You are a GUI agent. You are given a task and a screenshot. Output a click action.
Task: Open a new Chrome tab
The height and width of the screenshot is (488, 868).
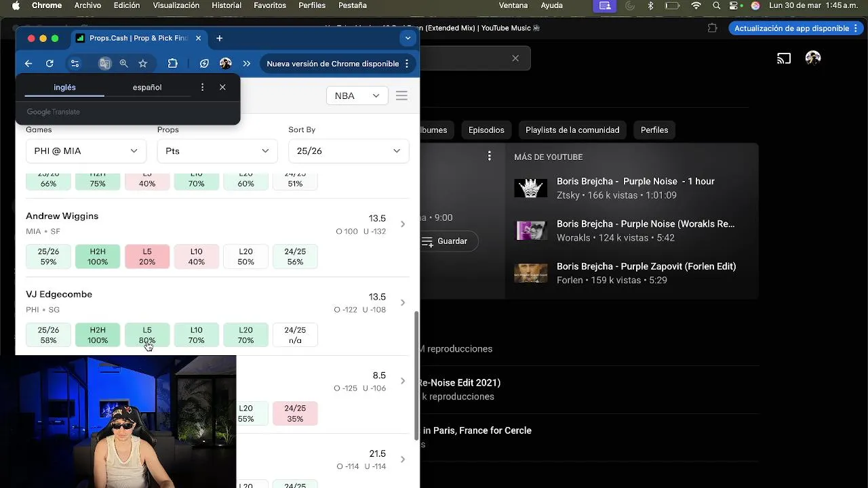tap(219, 39)
